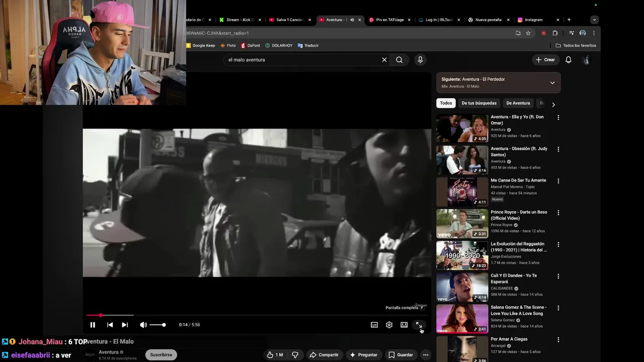Screen dimensions: 644x362
Task: Toggle subtitles in the player
Action: [374, 325]
